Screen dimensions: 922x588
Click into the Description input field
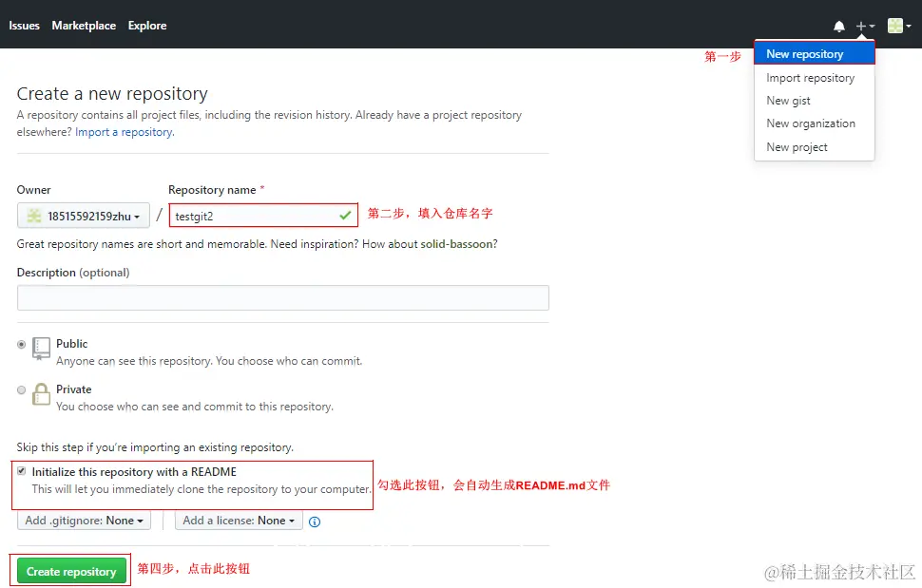(x=283, y=298)
